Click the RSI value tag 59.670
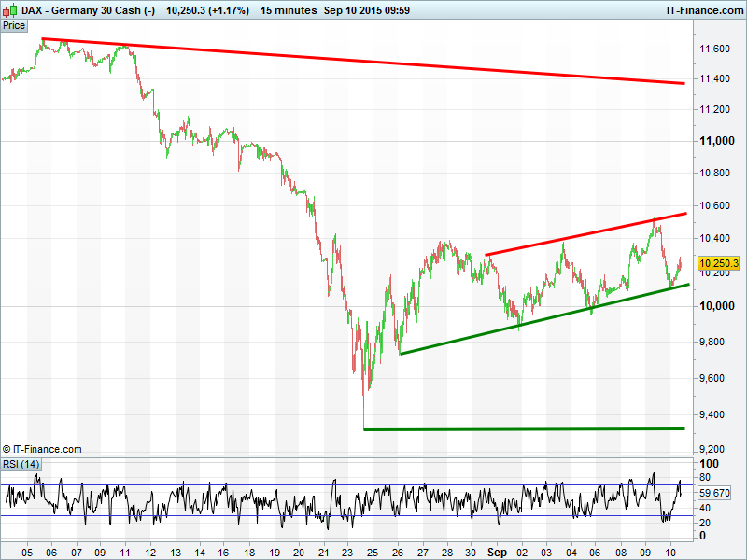 coord(713,492)
